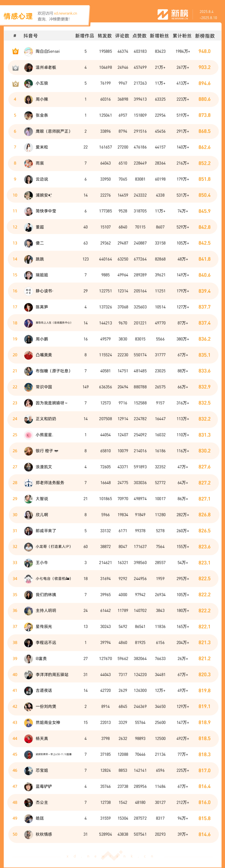Click the 新榜指数 column header
This screenshot has width=225, height=868.
(x=205, y=36)
